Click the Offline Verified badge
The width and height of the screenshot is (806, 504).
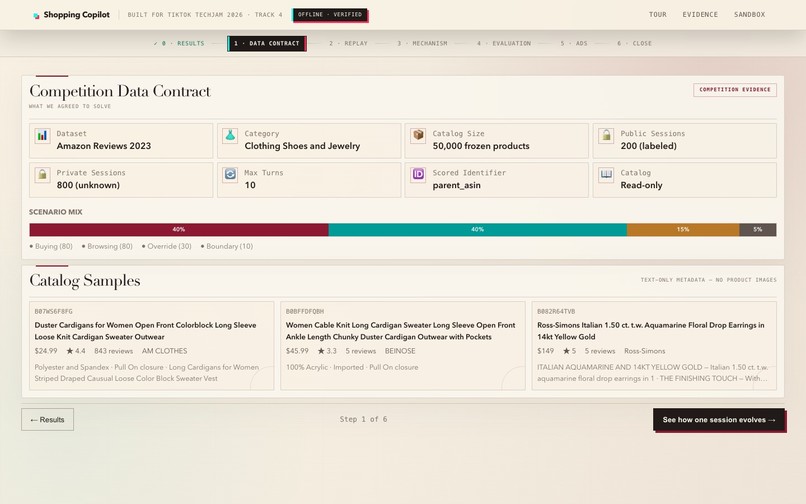click(x=330, y=15)
